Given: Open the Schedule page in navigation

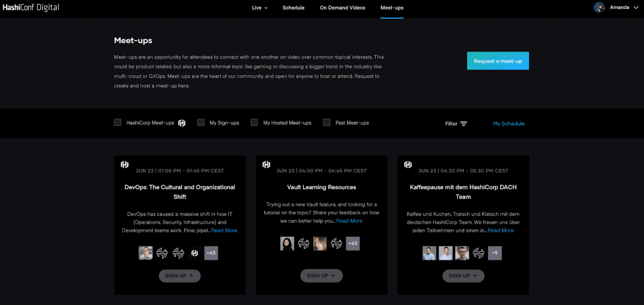Looking at the screenshot, I should click(x=293, y=8).
